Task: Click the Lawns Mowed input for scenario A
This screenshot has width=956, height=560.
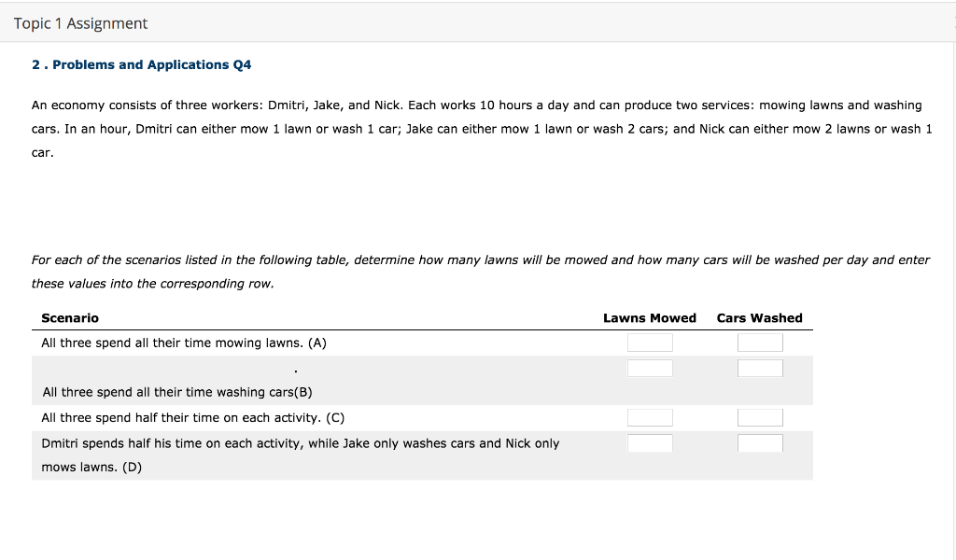Action: coord(650,342)
